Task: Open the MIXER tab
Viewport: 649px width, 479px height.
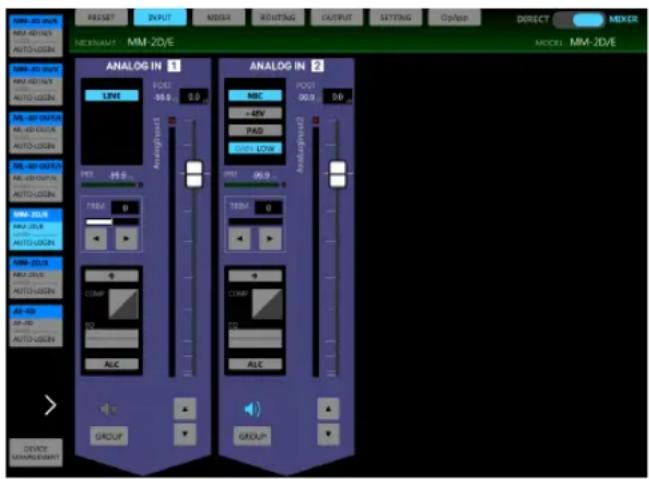Action: coord(219,17)
